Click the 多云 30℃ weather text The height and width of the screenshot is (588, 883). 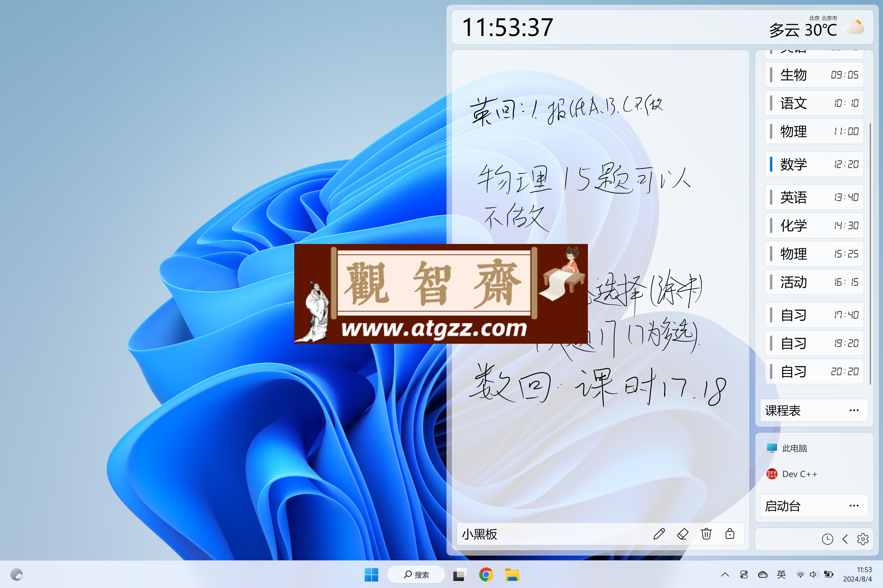803,30
